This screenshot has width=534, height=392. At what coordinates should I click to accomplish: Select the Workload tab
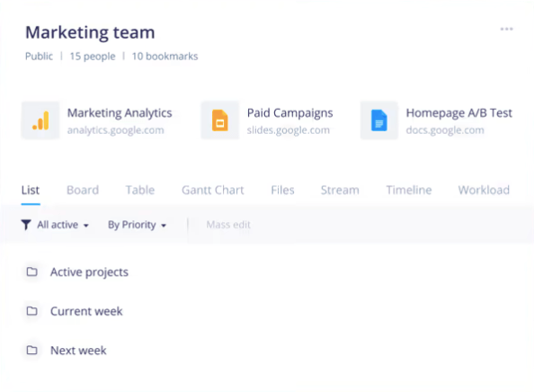[x=484, y=190]
